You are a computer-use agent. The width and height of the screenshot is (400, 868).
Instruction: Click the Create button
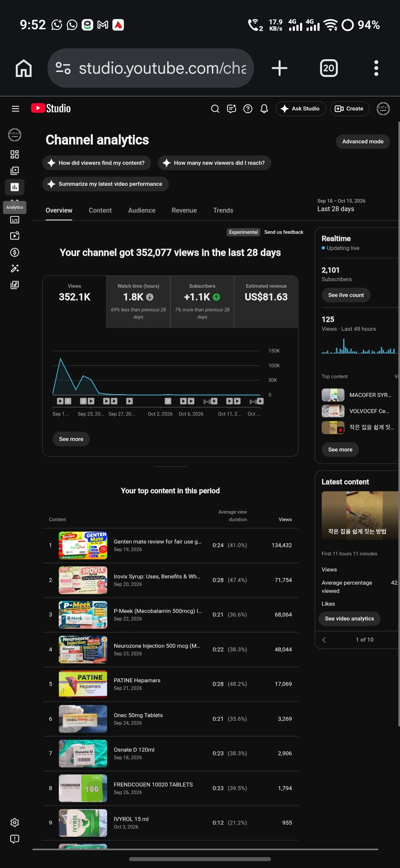click(350, 108)
